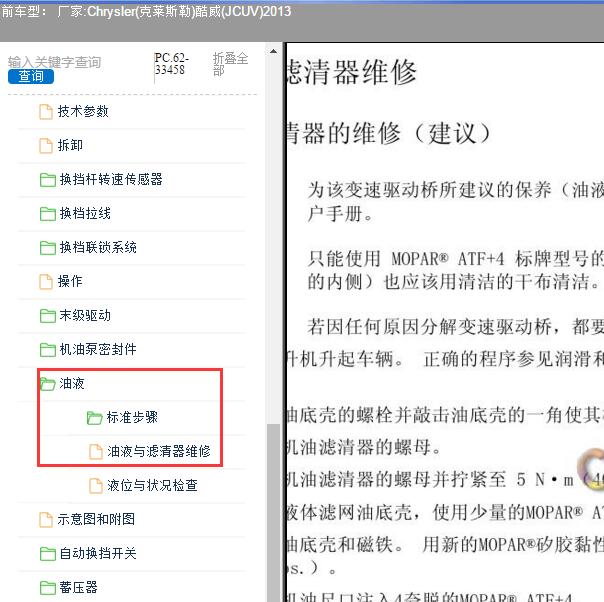
Task: Click the document icon beside 示意图和附图
Action: (46, 520)
